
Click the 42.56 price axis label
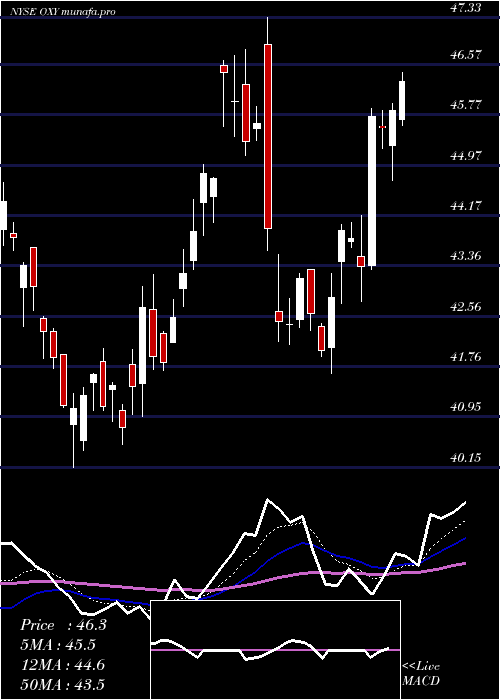[466, 306]
